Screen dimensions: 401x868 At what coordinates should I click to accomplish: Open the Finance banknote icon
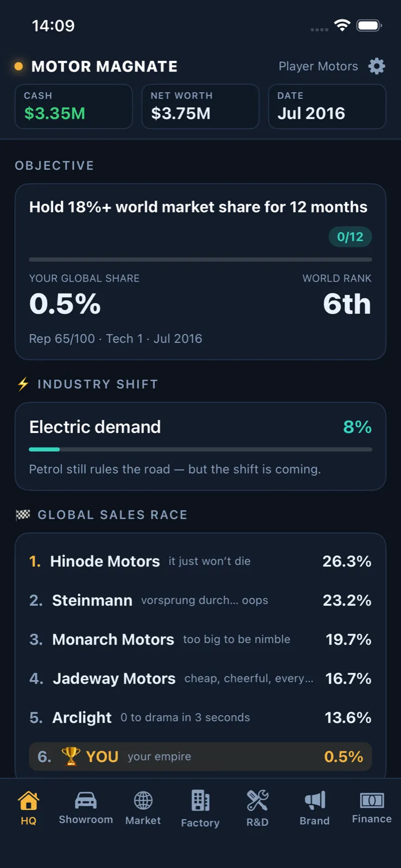coord(372,800)
